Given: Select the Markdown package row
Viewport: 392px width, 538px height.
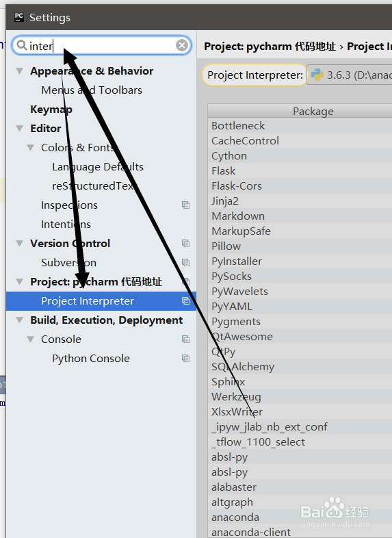Looking at the screenshot, I should click(300, 216).
